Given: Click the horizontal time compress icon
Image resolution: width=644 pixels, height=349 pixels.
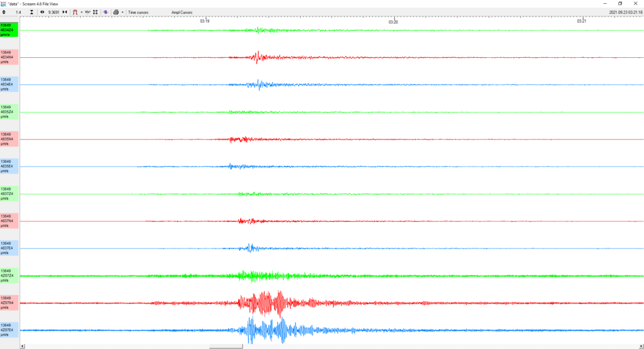Looking at the screenshot, I should (x=65, y=13).
